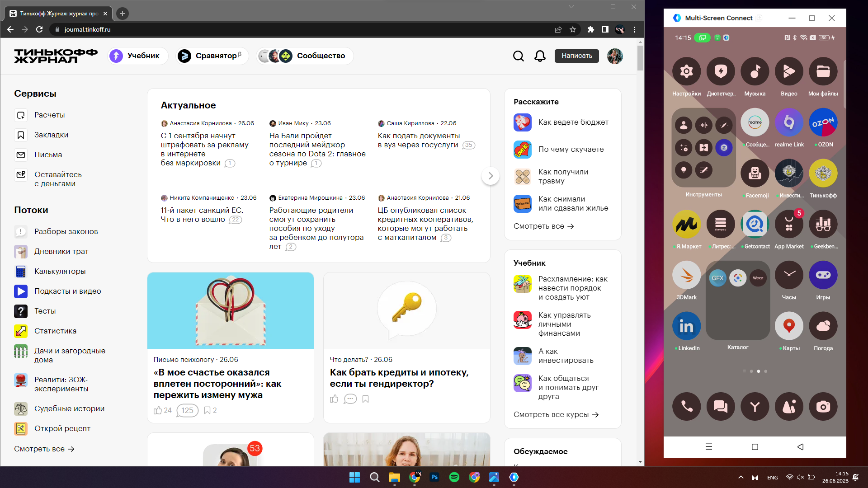Open Часы clock app on phone
This screenshot has height=488, width=868.
pos(789,275)
